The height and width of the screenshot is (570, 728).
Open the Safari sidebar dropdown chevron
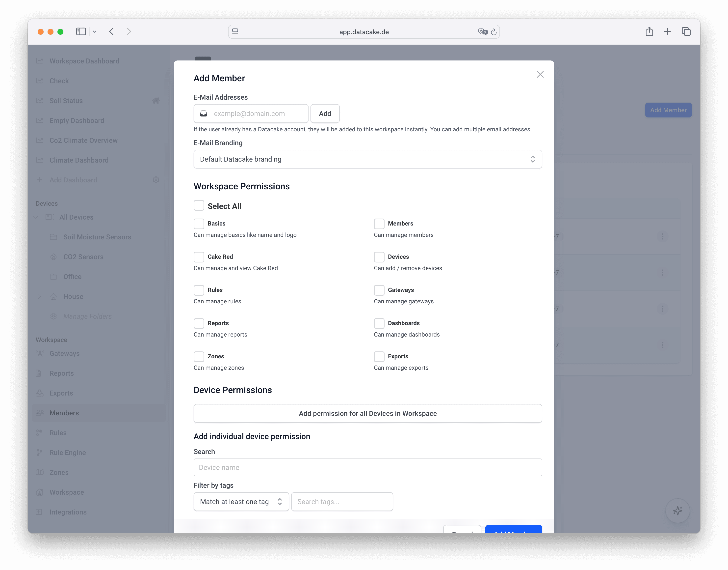click(95, 32)
